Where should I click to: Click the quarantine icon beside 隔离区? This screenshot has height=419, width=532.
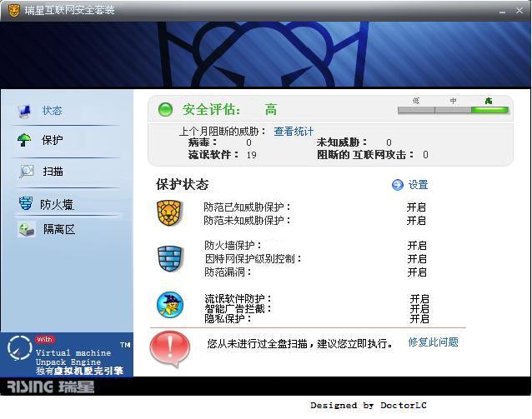click(x=27, y=230)
